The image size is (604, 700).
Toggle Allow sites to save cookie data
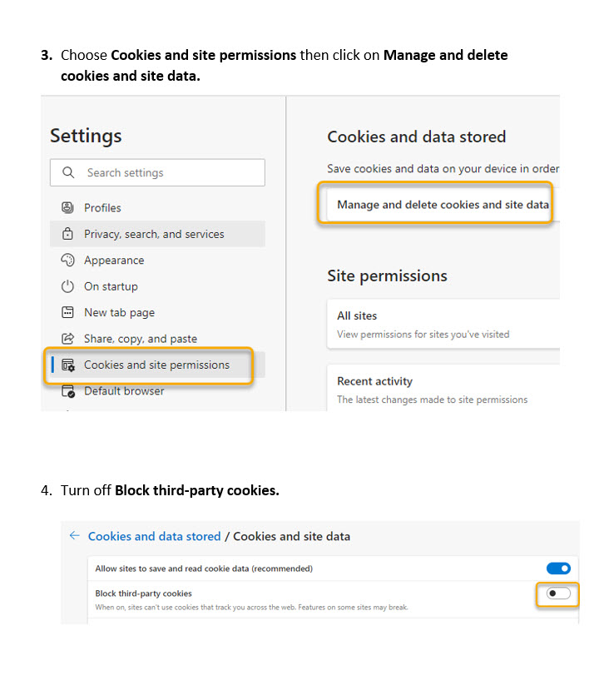click(558, 568)
